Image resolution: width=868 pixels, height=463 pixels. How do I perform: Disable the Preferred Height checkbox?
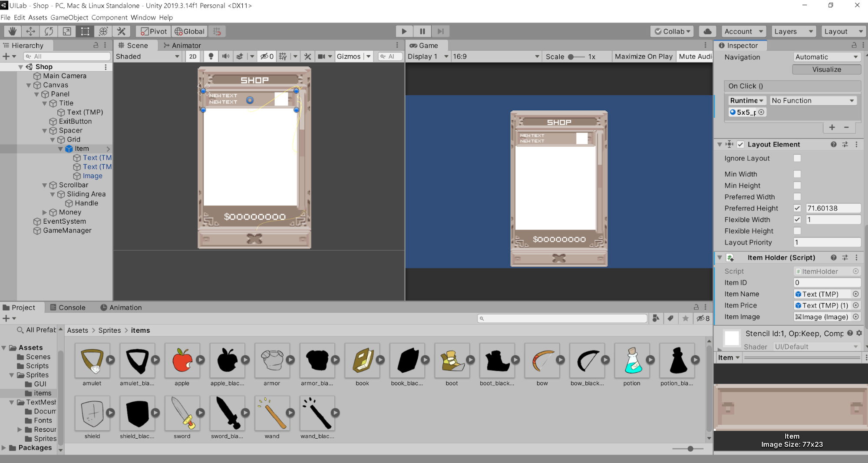[x=797, y=208]
